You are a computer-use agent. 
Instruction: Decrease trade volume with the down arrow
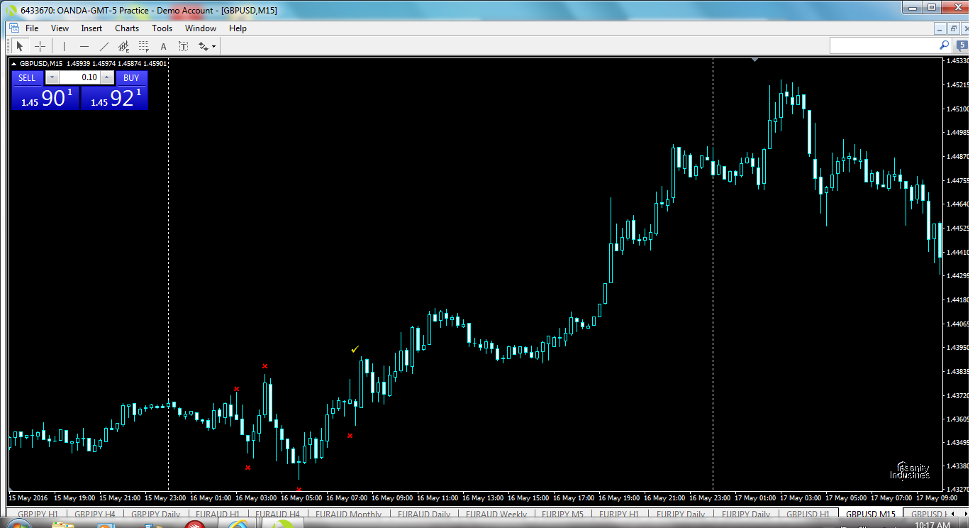(x=52, y=77)
